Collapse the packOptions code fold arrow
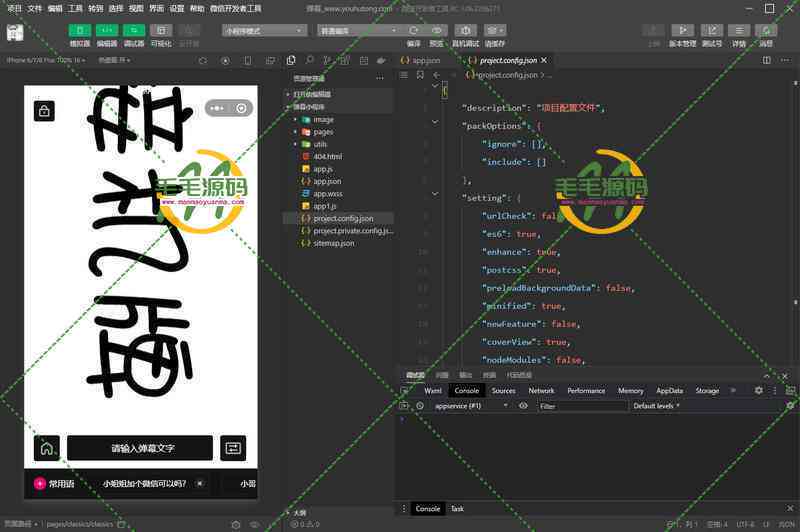 [x=435, y=121]
